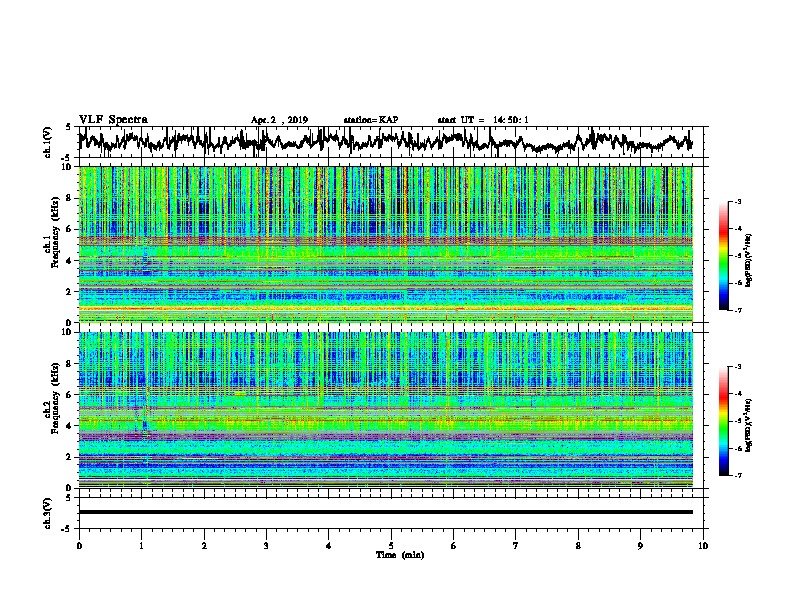
Task: Click the '-7' tick on ch.2 colorbar
Action: (x=737, y=475)
